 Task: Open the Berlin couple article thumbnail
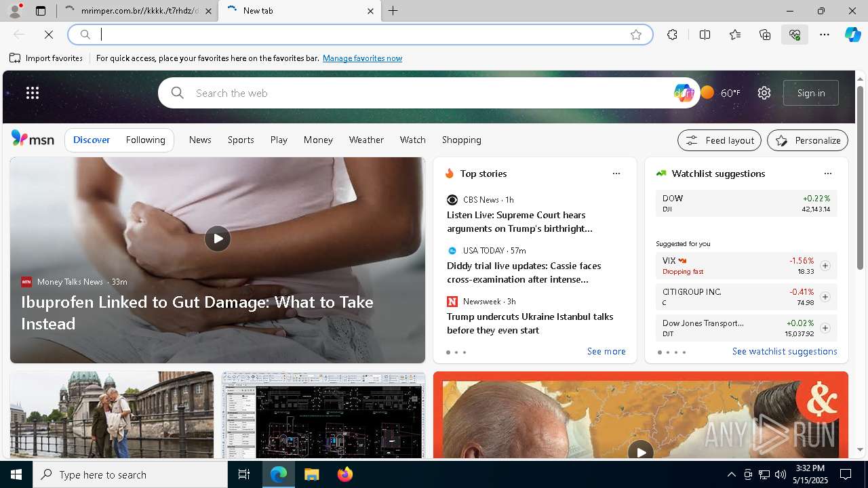[112, 415]
